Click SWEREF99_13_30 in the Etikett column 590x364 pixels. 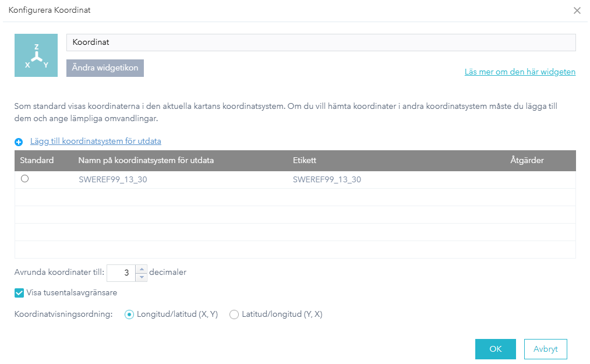point(327,179)
